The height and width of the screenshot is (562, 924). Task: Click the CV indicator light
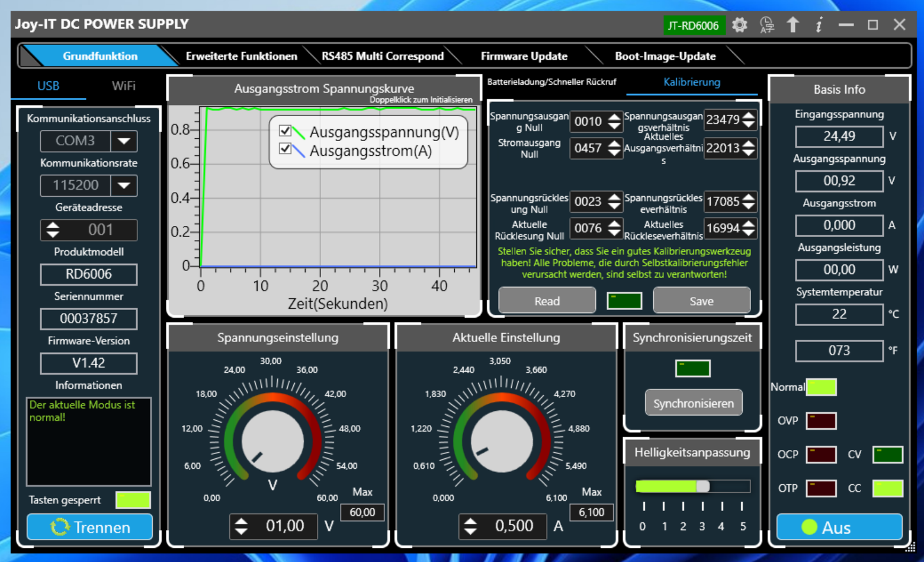(888, 455)
